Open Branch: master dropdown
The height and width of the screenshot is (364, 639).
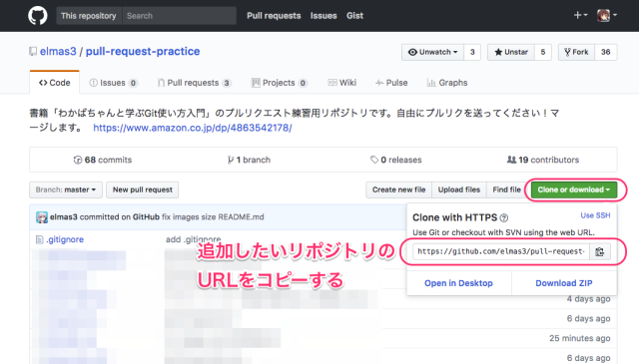click(x=66, y=189)
